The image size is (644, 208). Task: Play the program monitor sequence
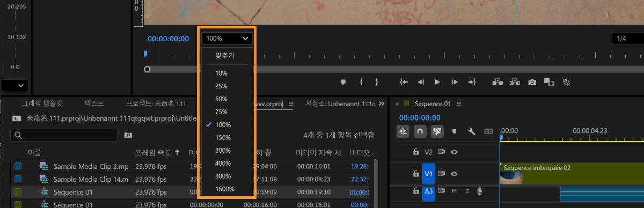(x=437, y=82)
